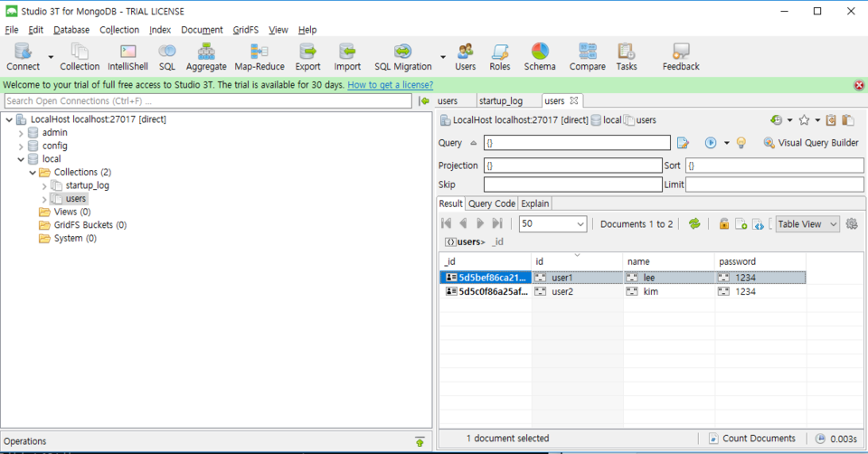The image size is (868, 454).
Task: Click the copy query clipboard icon
Action: 831,120
